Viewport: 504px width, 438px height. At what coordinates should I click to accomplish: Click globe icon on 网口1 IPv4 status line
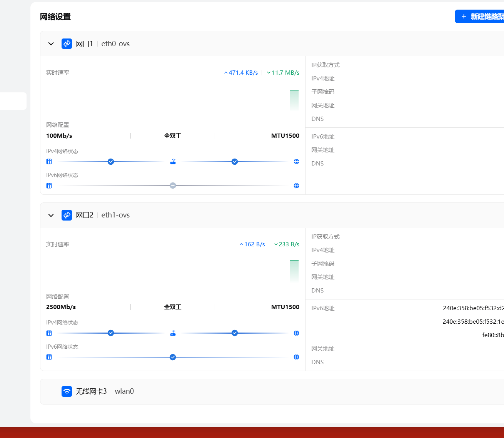296,162
